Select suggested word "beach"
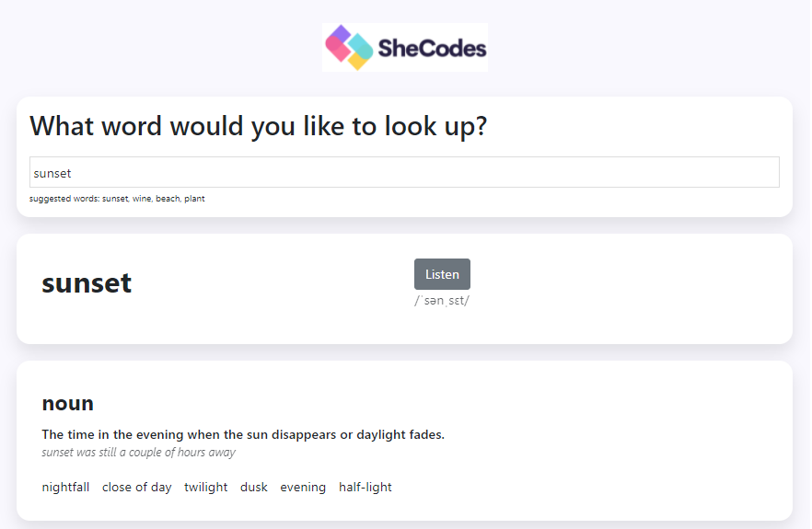The width and height of the screenshot is (812, 529). click(x=168, y=199)
